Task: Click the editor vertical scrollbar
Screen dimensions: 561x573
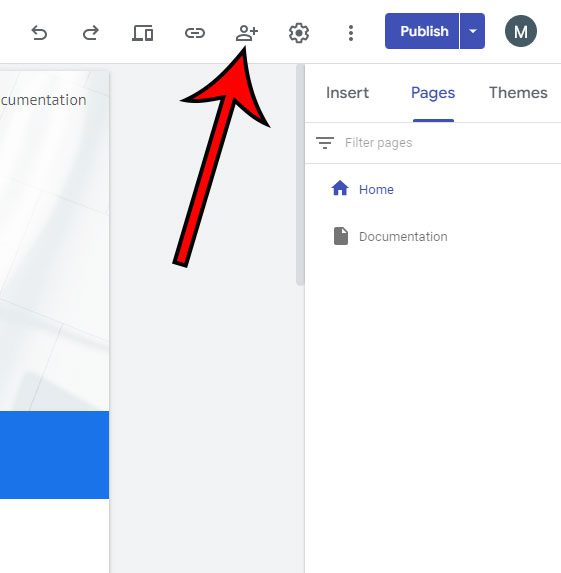Action: pyautogui.click(x=300, y=175)
